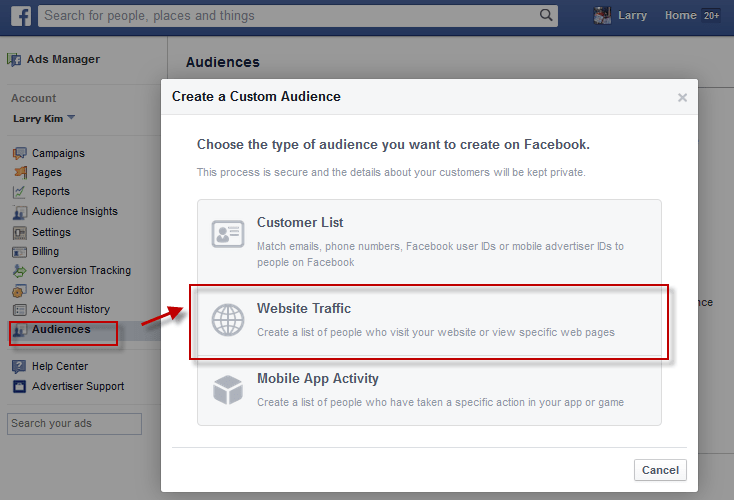This screenshot has height=500, width=734.
Task: Click the Billing card icon
Action: tap(19, 252)
